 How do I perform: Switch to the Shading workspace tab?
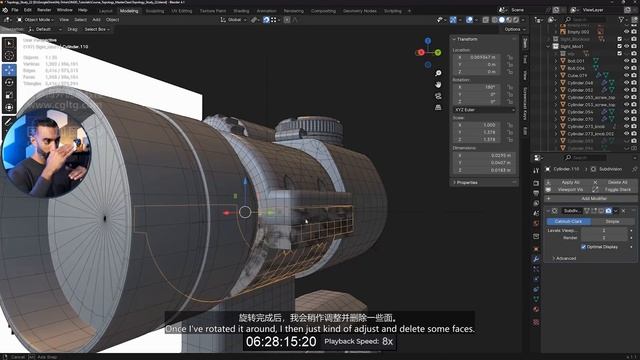pyautogui.click(x=241, y=11)
